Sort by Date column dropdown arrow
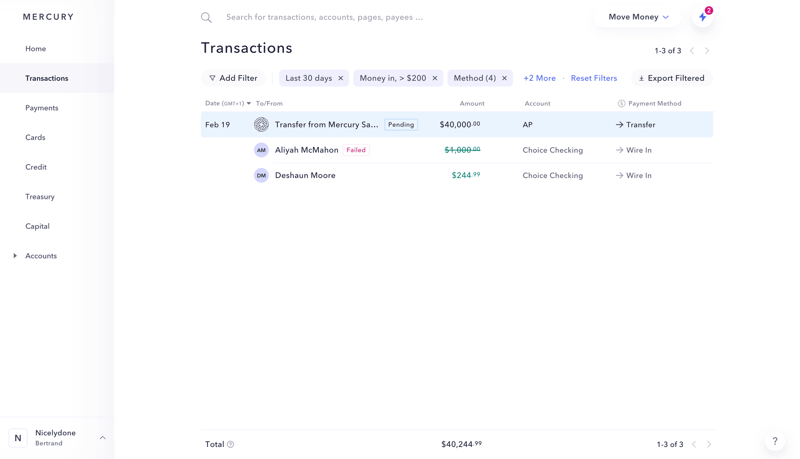Viewport: 800px width, 459px height. coord(249,104)
